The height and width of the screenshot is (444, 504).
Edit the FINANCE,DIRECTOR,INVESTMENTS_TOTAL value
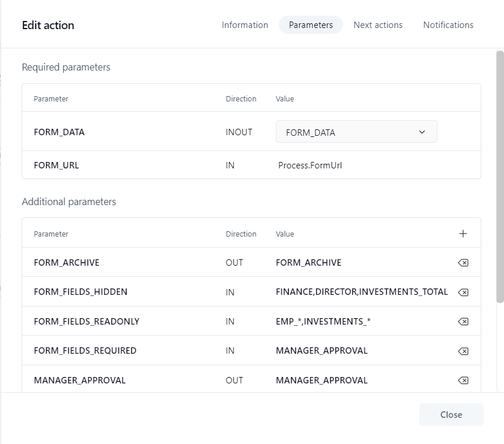click(x=362, y=292)
